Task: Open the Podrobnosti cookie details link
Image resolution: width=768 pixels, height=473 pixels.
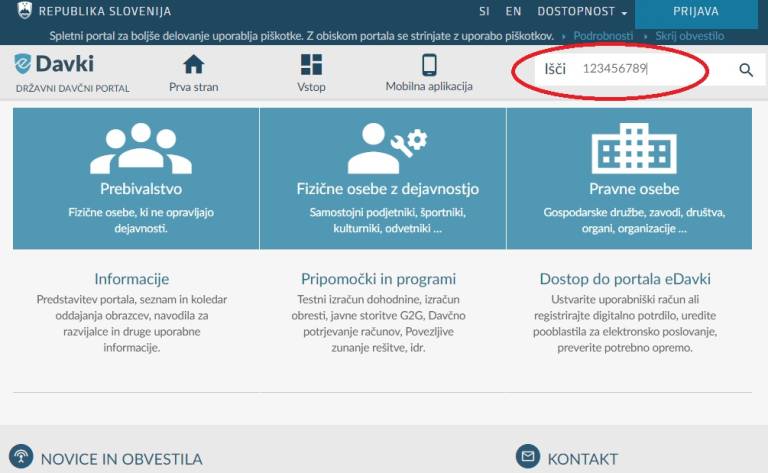Action: click(603, 36)
